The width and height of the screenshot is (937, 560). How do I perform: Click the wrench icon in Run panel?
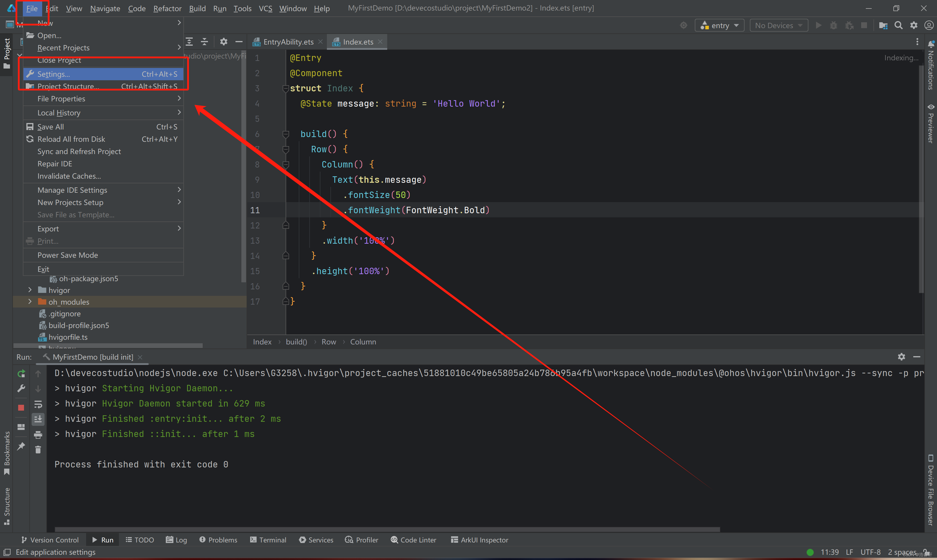21,389
